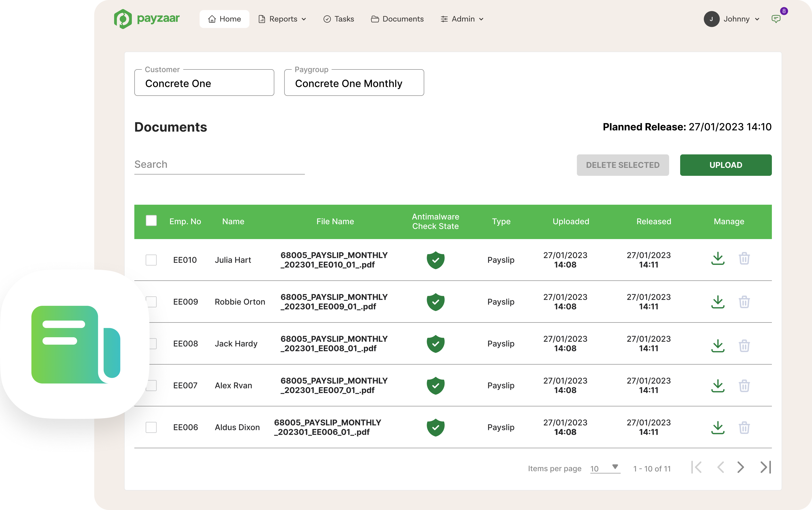
Task: Toggle the select-all header checkbox
Action: [x=151, y=221]
